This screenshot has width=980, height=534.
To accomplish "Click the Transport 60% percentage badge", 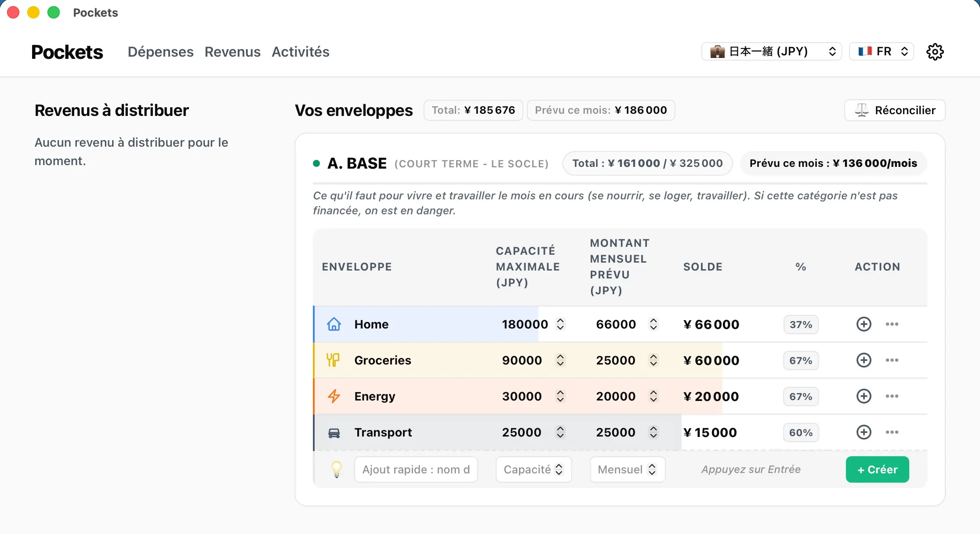I will tap(801, 433).
